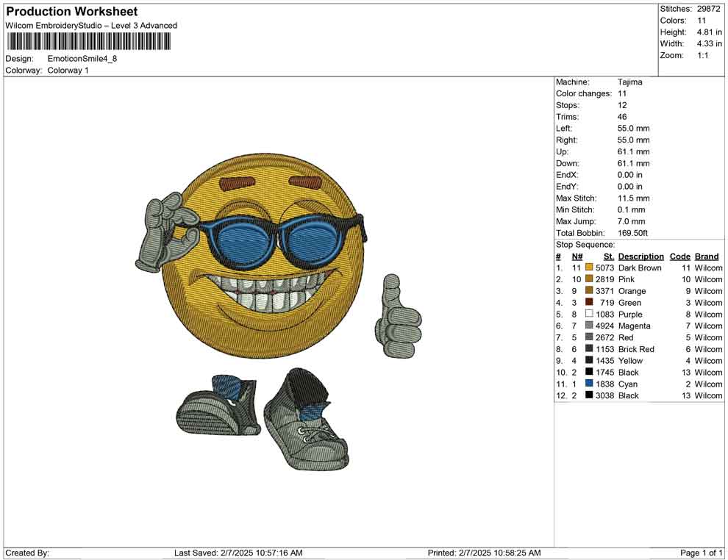Click the "Description" column header
Image resolution: width=728 pixels, height=560 pixels.
(641, 256)
